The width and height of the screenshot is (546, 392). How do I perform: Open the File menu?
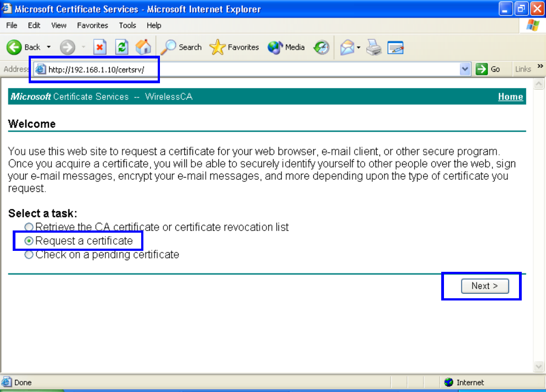pos(12,25)
